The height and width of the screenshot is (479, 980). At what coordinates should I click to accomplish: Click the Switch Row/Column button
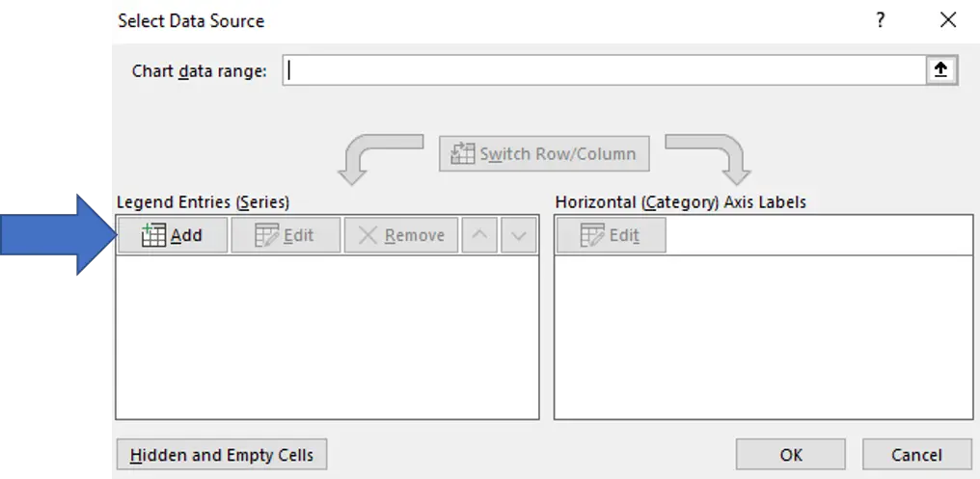544,153
